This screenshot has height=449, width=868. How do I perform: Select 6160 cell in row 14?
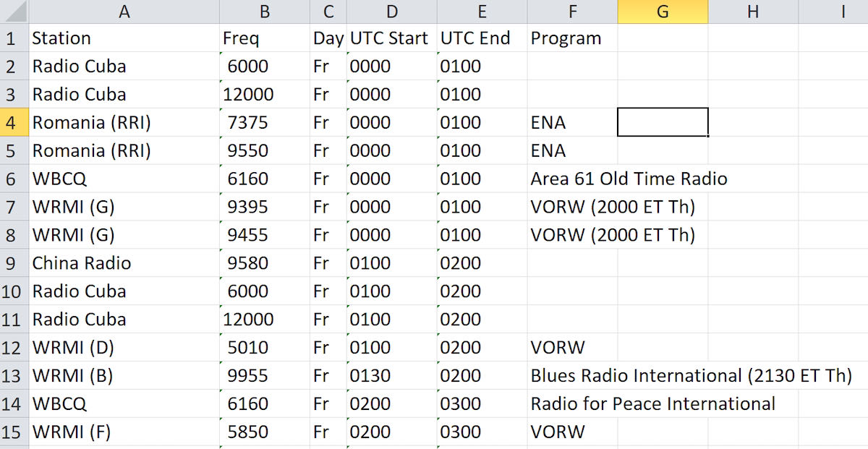(x=265, y=404)
